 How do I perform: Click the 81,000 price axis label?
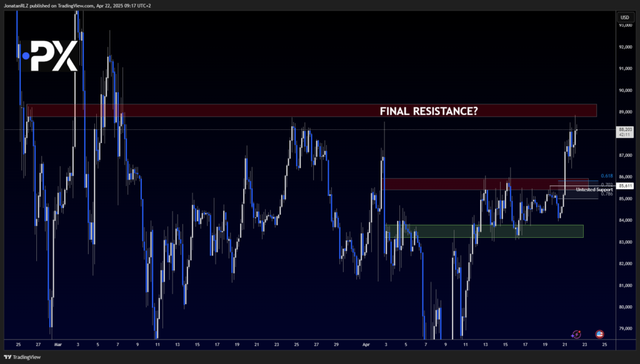click(625, 285)
